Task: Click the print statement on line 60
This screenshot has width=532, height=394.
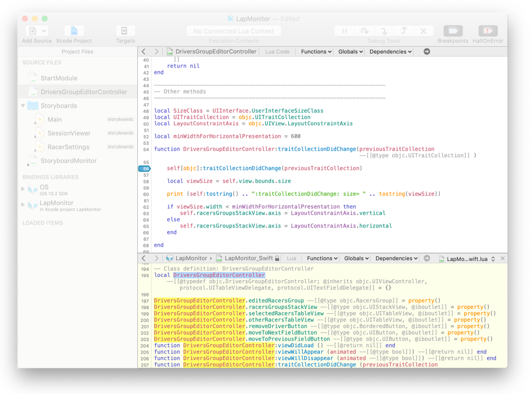Action: pos(175,194)
